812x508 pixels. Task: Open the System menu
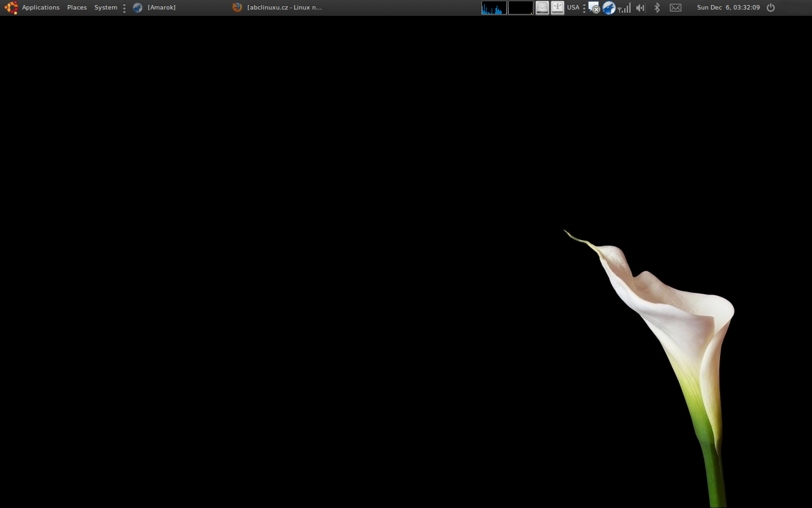click(106, 8)
